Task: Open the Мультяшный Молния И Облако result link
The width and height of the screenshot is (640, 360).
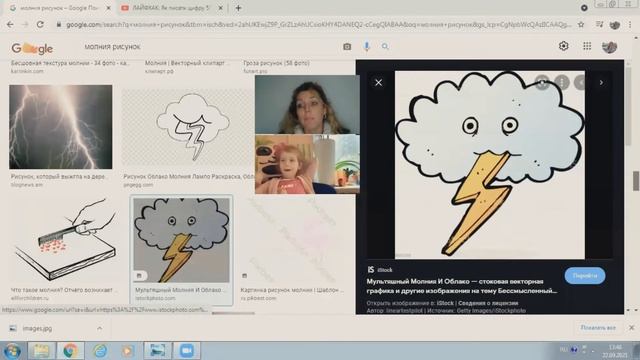Action: tap(180, 290)
